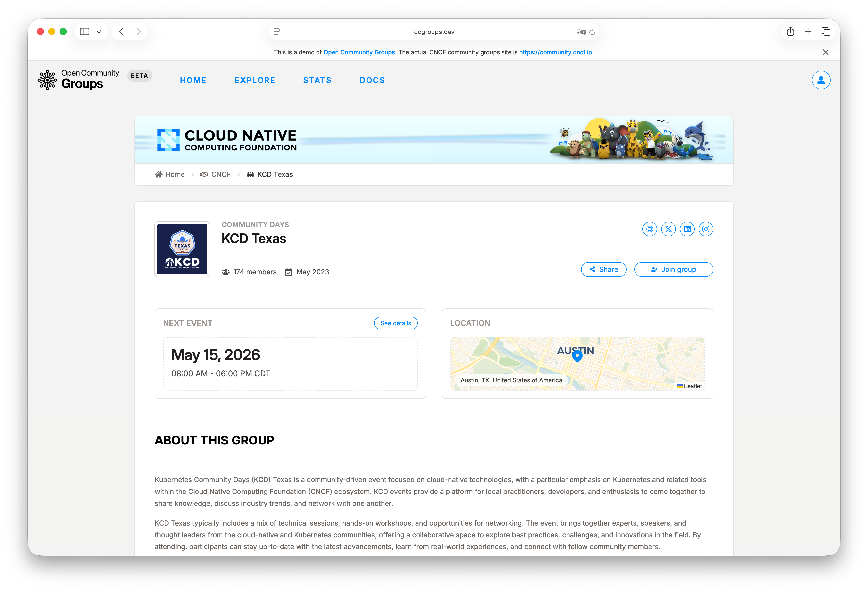Go to the DOCS nav item
Screen dimensions: 868x592
tap(372, 80)
